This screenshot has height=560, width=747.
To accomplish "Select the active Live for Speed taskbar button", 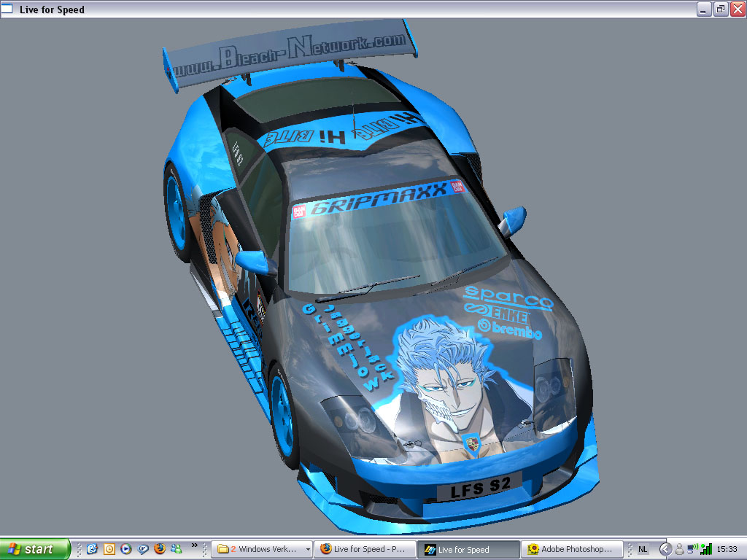I will click(x=469, y=549).
